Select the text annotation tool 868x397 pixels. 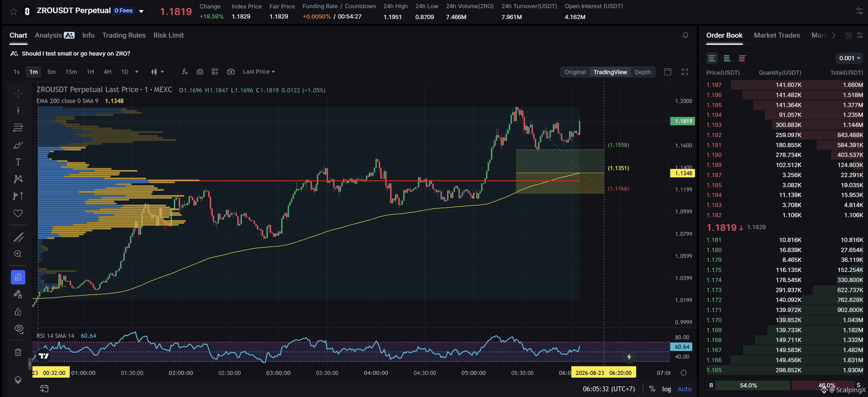[18, 162]
